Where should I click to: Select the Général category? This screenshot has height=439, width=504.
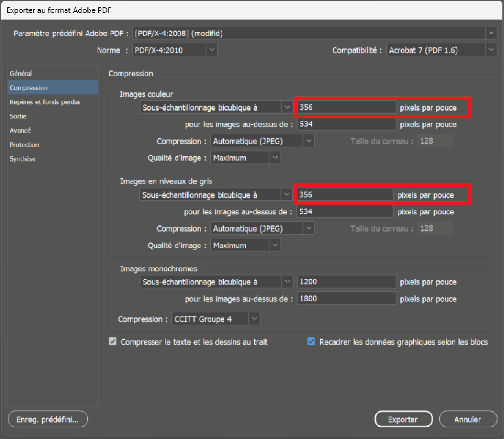(21, 74)
